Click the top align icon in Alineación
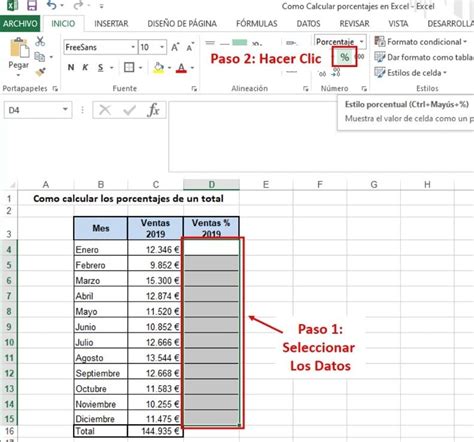474x442 pixels. click(210, 43)
